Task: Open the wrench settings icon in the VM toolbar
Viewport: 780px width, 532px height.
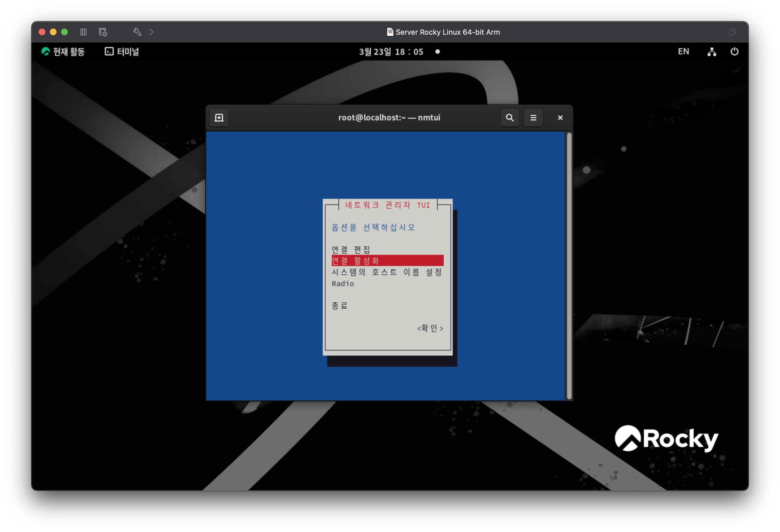Action: 137,32
